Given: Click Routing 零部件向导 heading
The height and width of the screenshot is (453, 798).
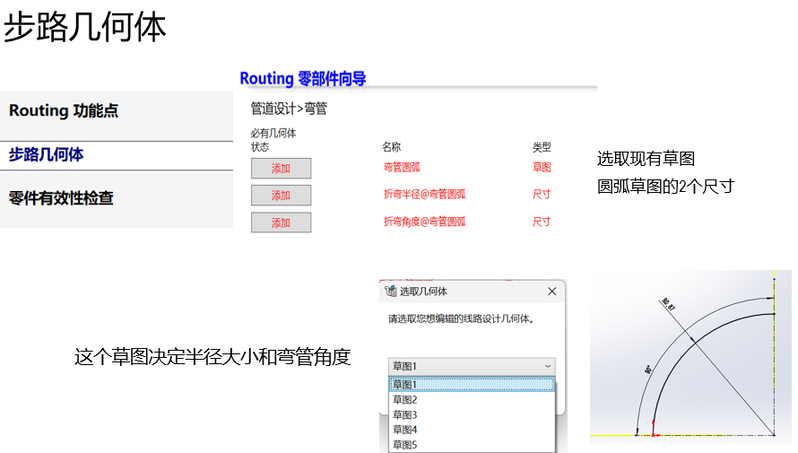Looking at the screenshot, I should pyautogui.click(x=303, y=79).
